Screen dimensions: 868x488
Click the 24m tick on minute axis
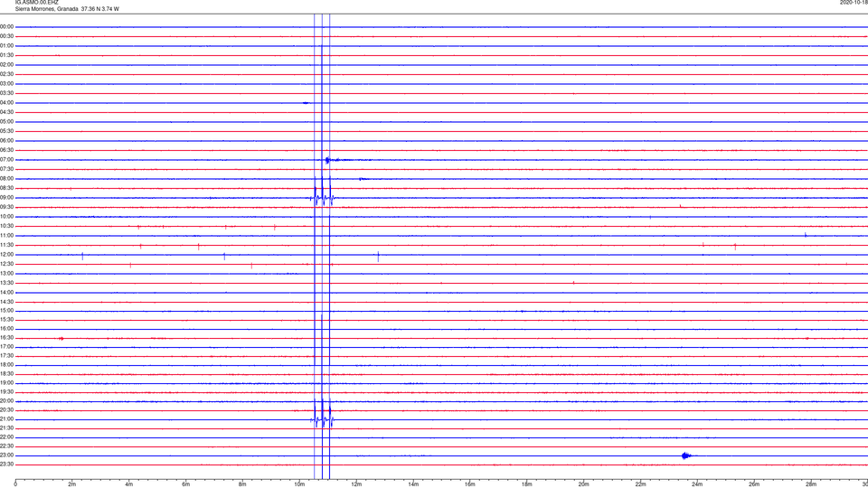697,484
